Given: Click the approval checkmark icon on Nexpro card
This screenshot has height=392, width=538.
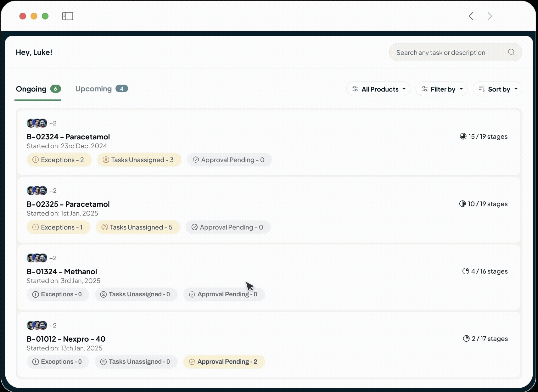Looking at the screenshot, I should click(x=192, y=362).
